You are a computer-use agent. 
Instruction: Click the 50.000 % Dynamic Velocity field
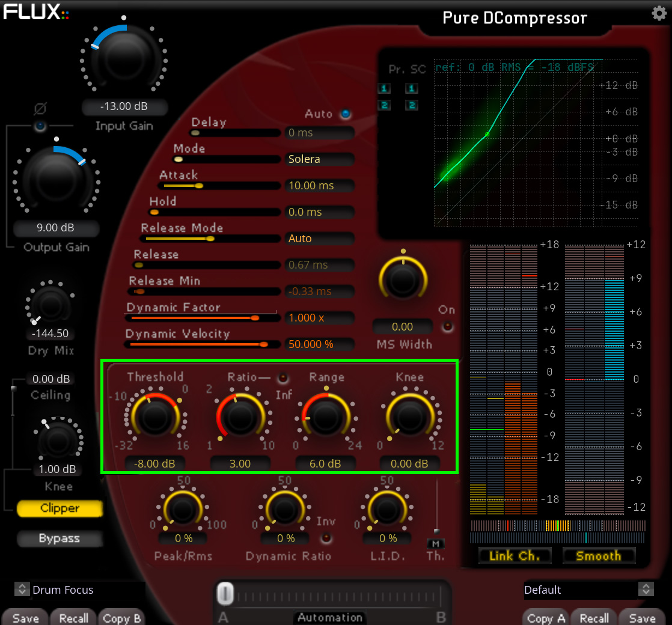click(x=320, y=344)
